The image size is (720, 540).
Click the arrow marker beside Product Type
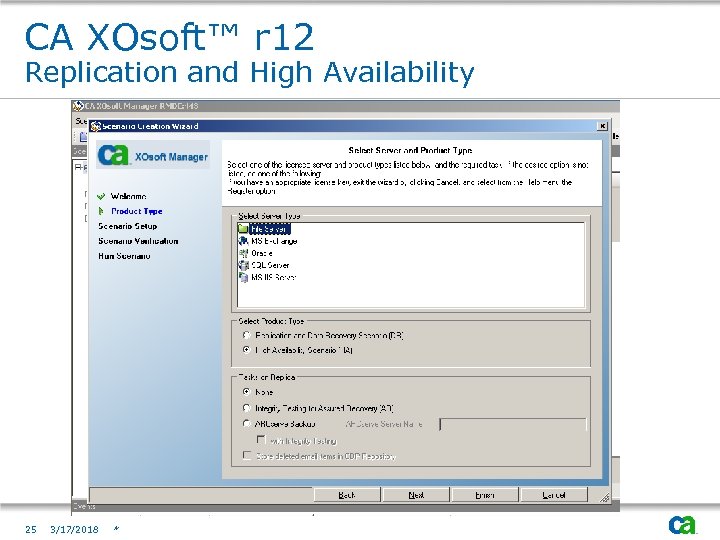(x=101, y=211)
